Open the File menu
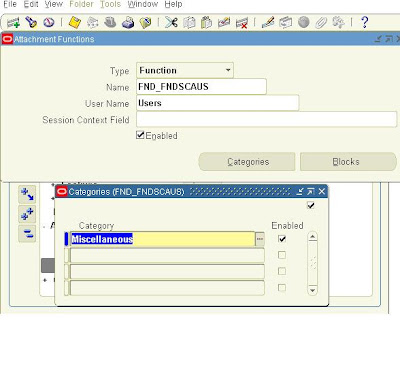Screen dimensions: 400x369 pyautogui.click(x=10, y=4)
